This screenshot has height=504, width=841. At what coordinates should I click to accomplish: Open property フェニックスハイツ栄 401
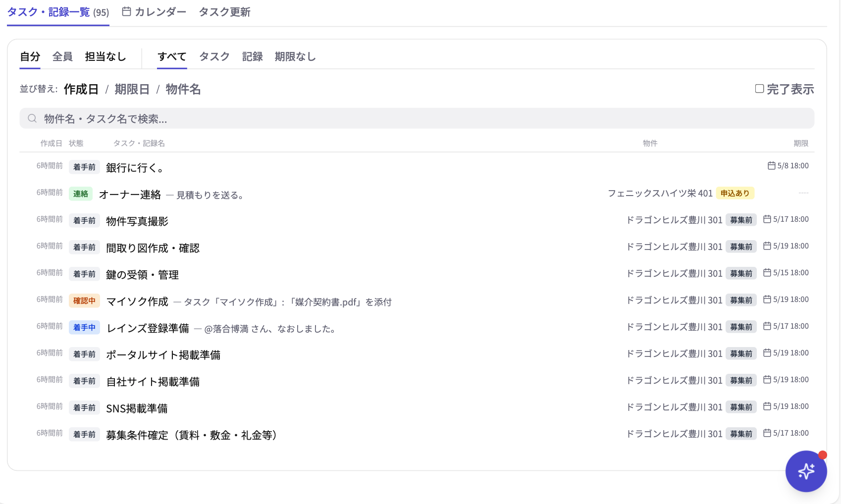point(660,193)
